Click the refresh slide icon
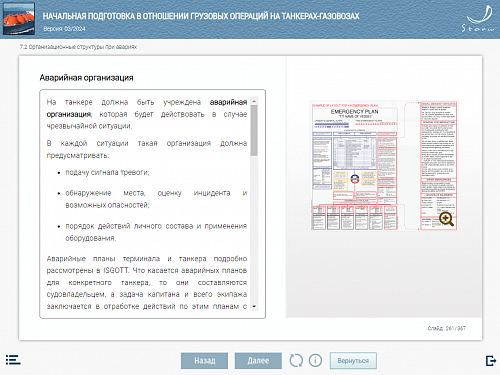 [x=296, y=360]
